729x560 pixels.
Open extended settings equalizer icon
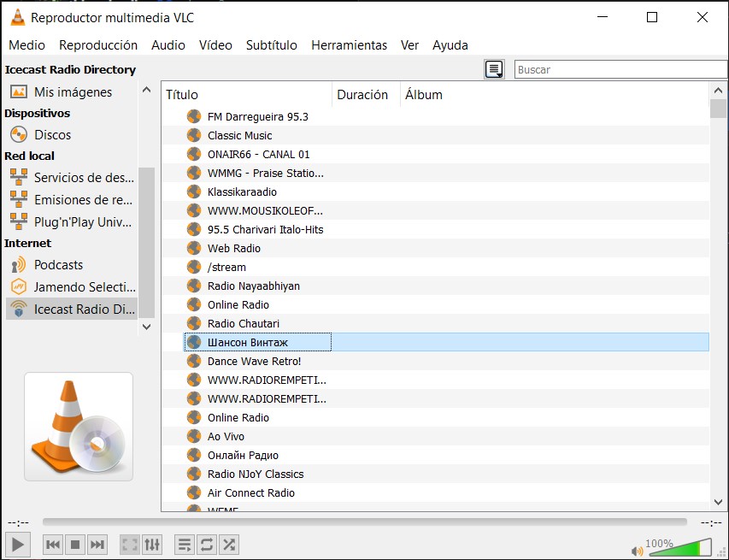(152, 545)
